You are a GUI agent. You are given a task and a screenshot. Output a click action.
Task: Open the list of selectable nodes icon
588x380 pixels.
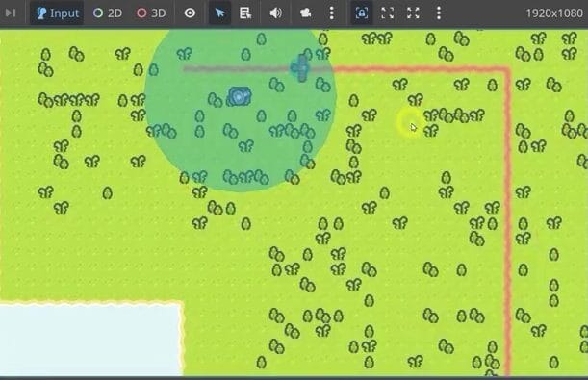[x=245, y=13]
